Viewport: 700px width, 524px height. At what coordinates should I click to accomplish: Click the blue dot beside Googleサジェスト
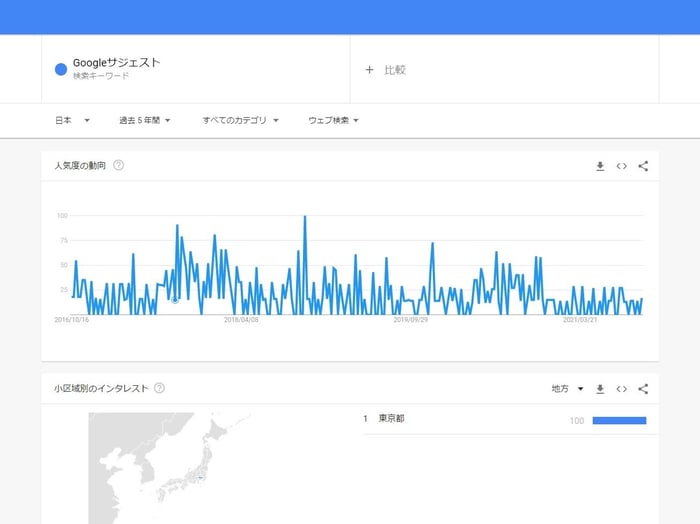61,69
